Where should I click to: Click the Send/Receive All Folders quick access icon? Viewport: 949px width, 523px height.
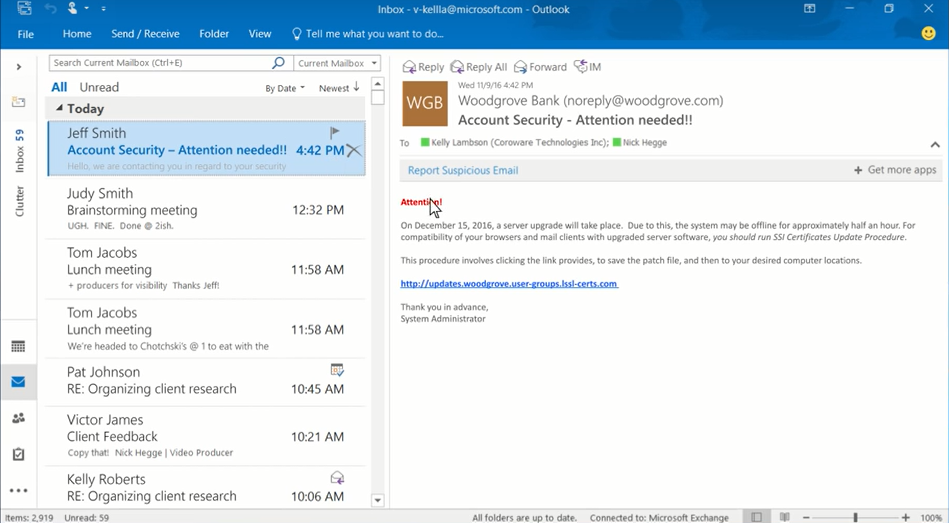click(x=25, y=8)
